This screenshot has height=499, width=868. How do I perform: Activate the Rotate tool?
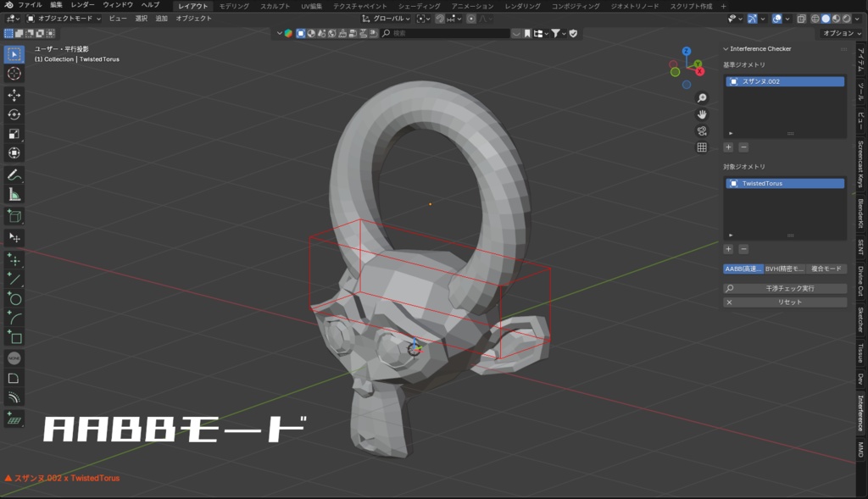coord(13,115)
